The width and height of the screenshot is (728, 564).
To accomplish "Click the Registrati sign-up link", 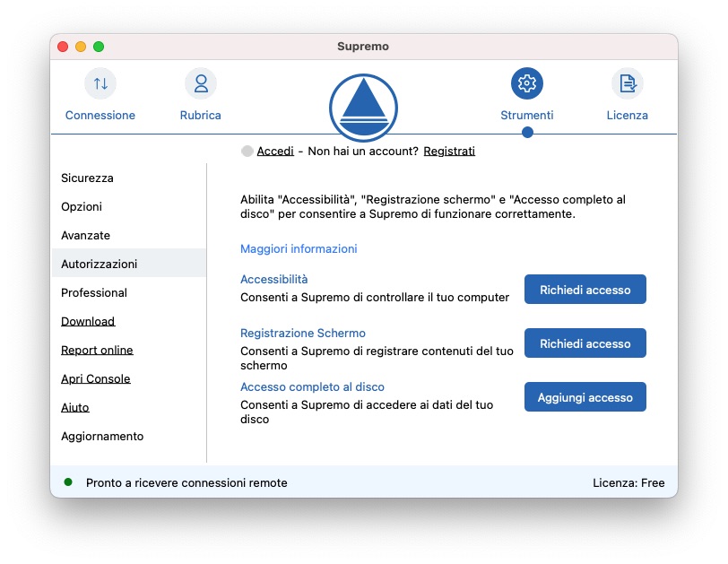I will click(x=449, y=151).
